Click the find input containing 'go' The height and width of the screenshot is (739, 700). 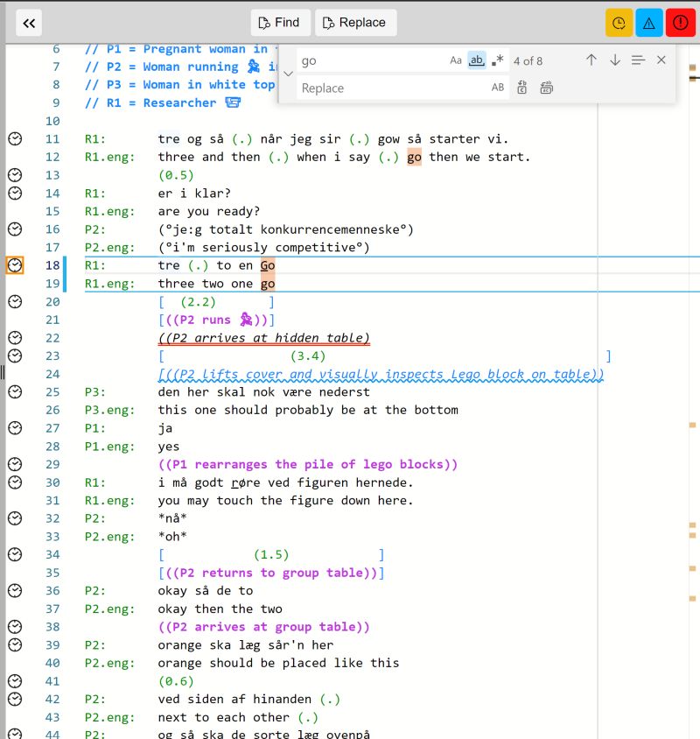click(x=372, y=60)
